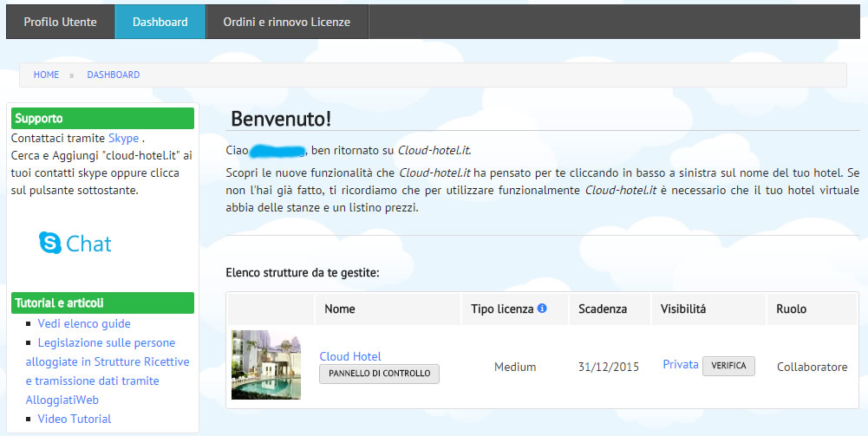This screenshot has width=868, height=436.
Task: Click the Supporto section header
Action: [102, 119]
